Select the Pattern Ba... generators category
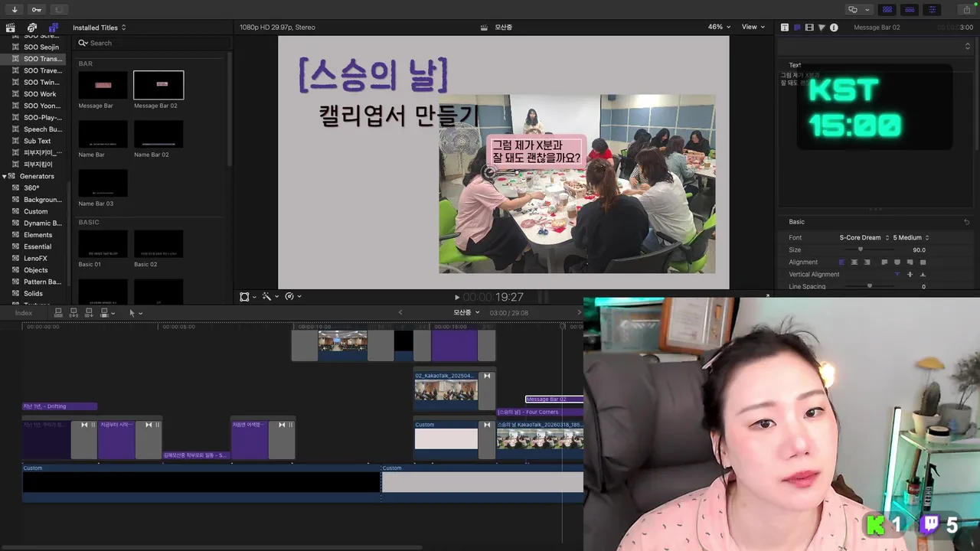The width and height of the screenshot is (980, 551). pos(42,282)
